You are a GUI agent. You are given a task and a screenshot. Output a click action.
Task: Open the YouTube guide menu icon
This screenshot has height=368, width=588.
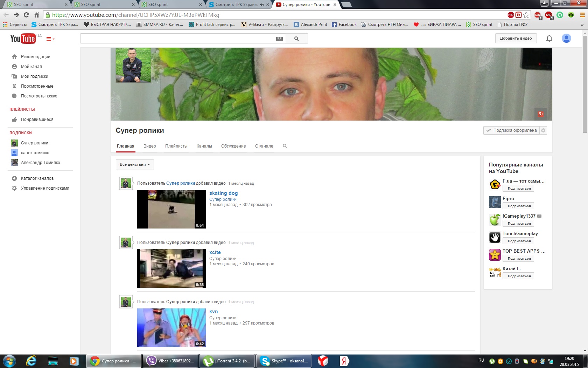click(x=50, y=39)
